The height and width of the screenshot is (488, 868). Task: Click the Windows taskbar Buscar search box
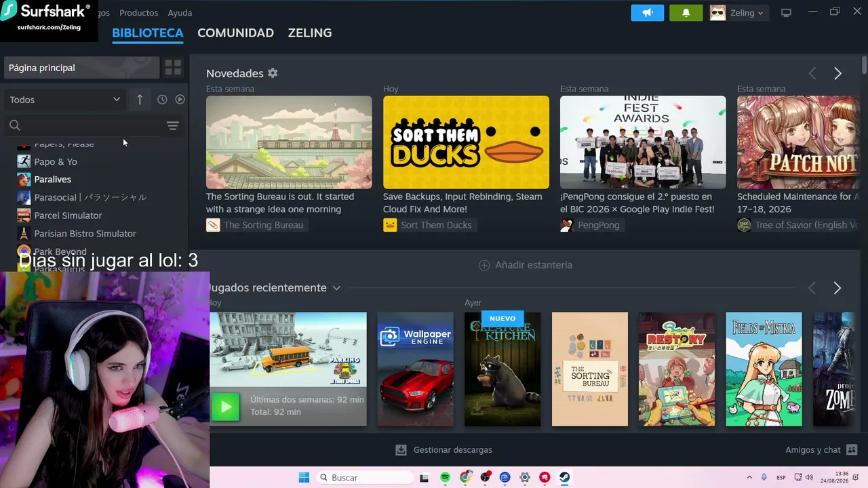pos(365,478)
